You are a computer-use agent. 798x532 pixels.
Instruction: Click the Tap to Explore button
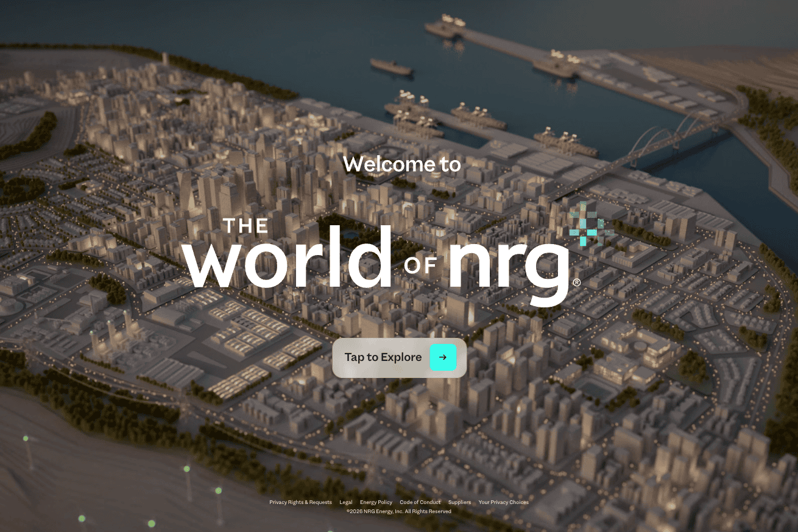pyautogui.click(x=400, y=357)
